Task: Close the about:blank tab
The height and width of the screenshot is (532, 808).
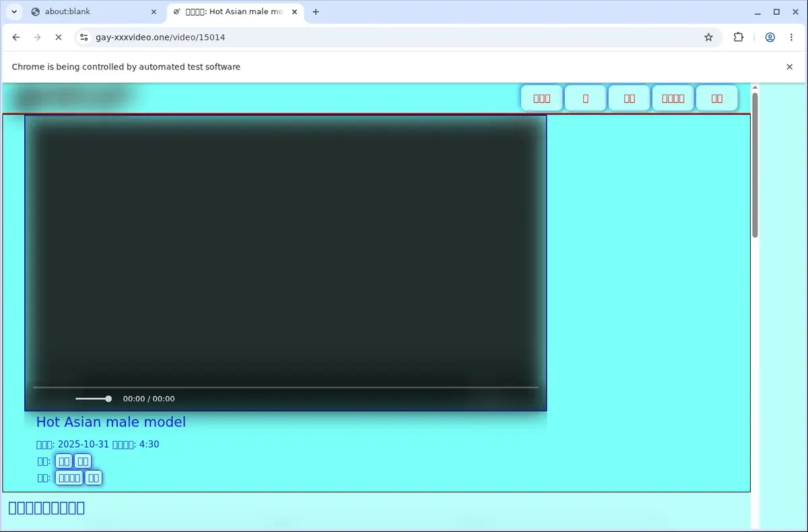Action: coord(154,11)
